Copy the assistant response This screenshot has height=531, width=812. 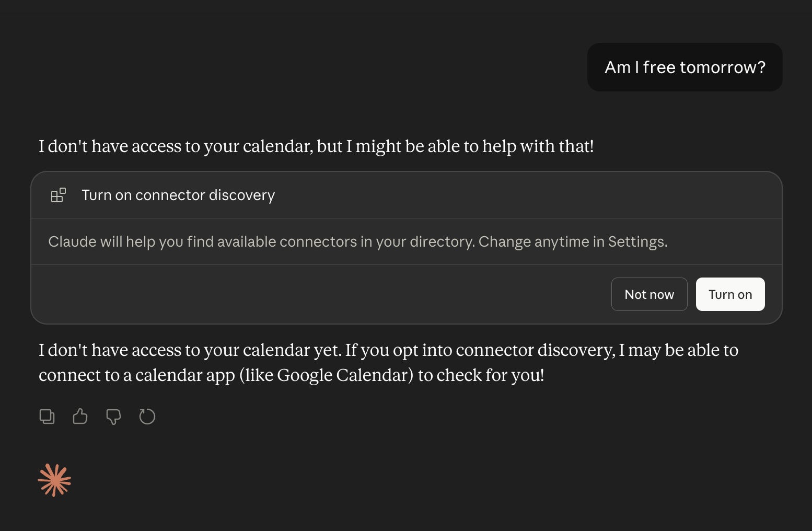(47, 417)
